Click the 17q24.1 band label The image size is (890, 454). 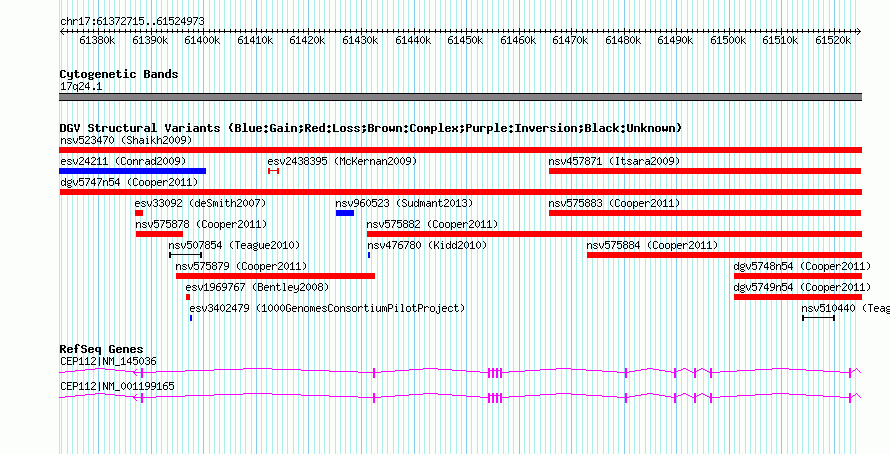coord(81,87)
